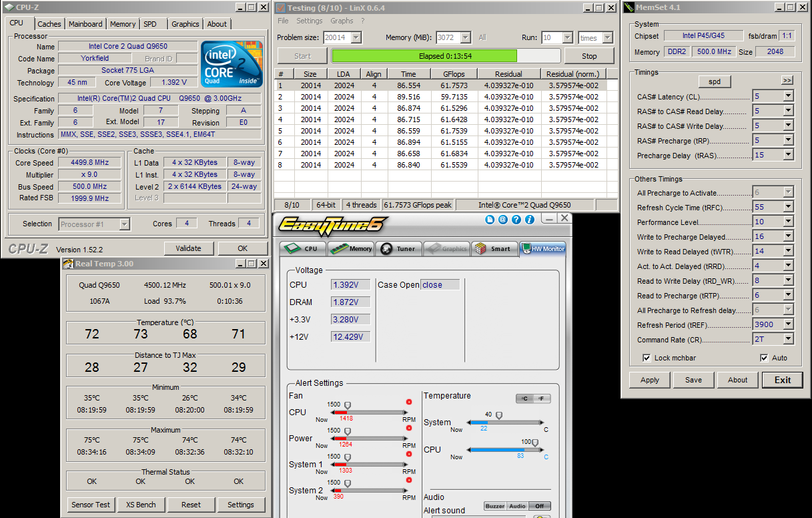Open the RAS# to CAS# Read Delay dropdown
This screenshot has width=812, height=518.
[788, 111]
